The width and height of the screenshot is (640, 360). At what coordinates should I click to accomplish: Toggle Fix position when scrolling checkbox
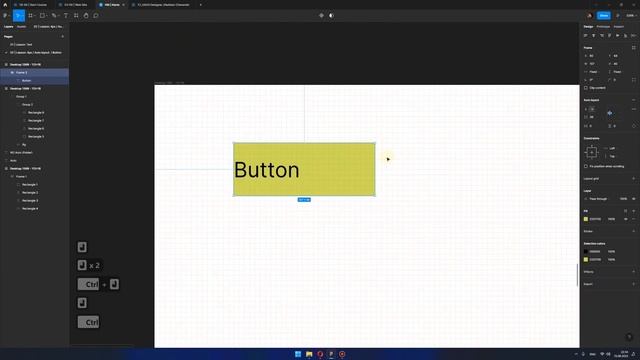coord(586,167)
